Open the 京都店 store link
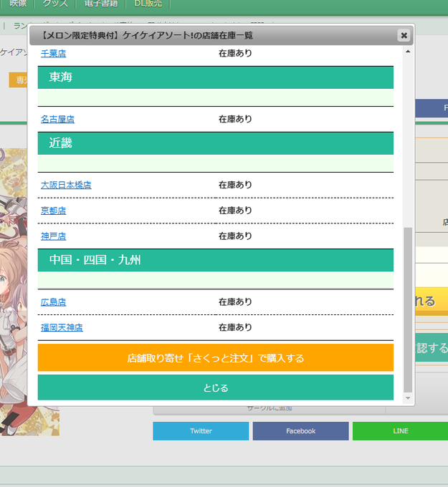The image size is (448, 487). (54, 211)
